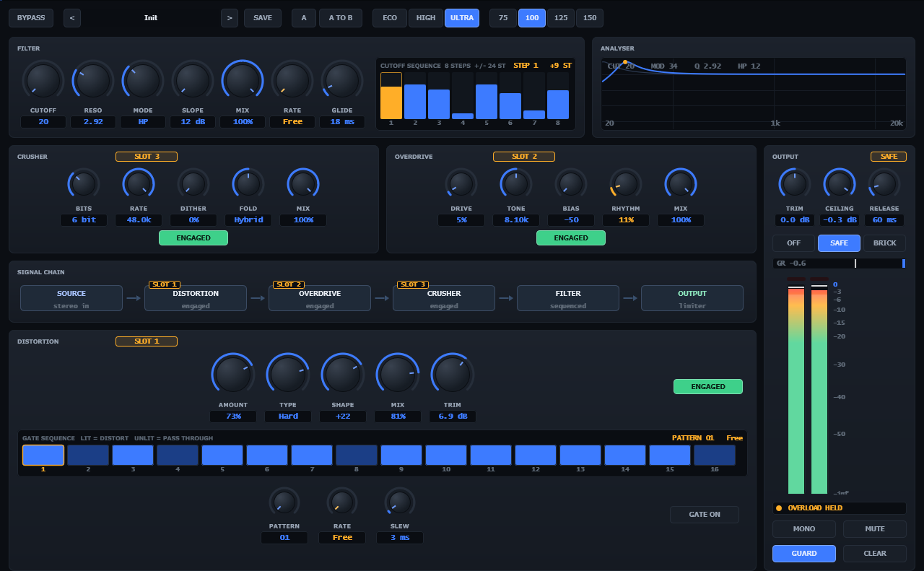This screenshot has width=924, height=571.
Task: Go to next preset with right arrow
Action: click(230, 18)
